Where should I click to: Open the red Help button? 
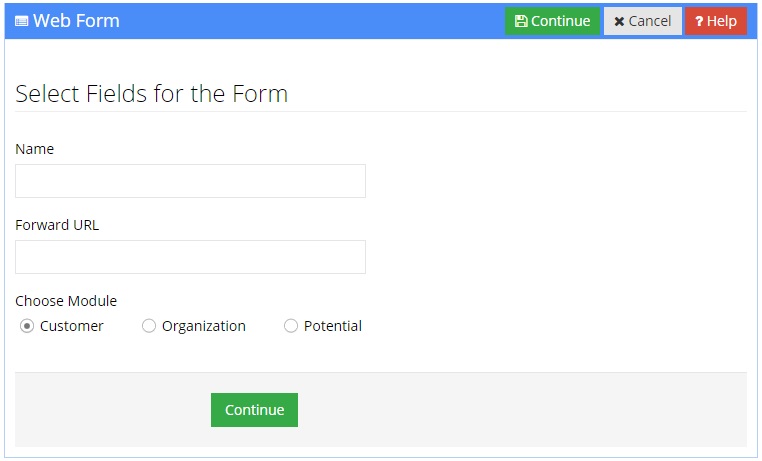[716, 21]
